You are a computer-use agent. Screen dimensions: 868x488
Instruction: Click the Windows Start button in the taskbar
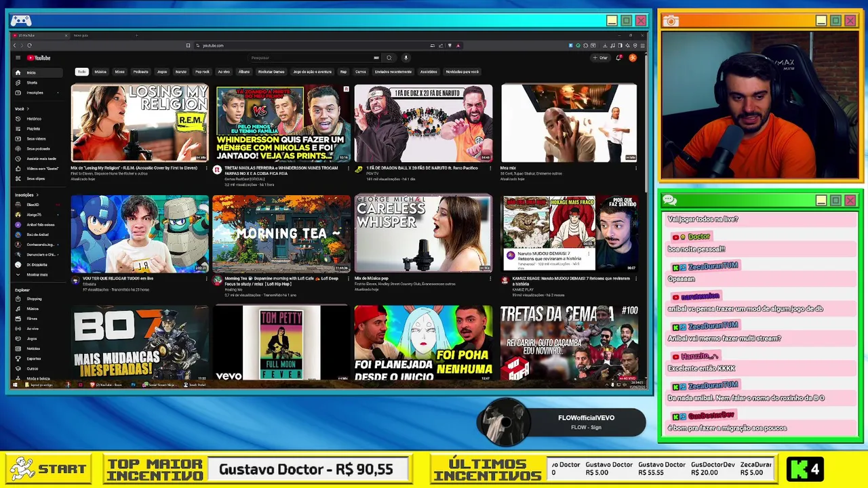[15, 385]
